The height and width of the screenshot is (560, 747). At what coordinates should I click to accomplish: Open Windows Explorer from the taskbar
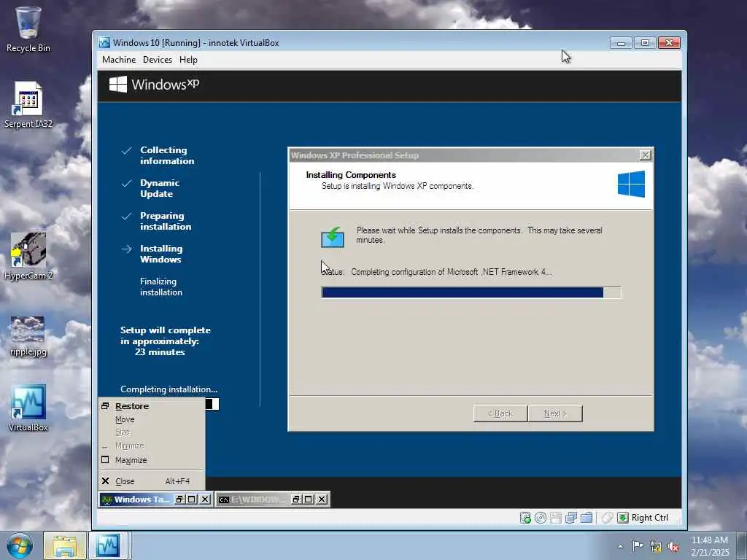point(64,545)
